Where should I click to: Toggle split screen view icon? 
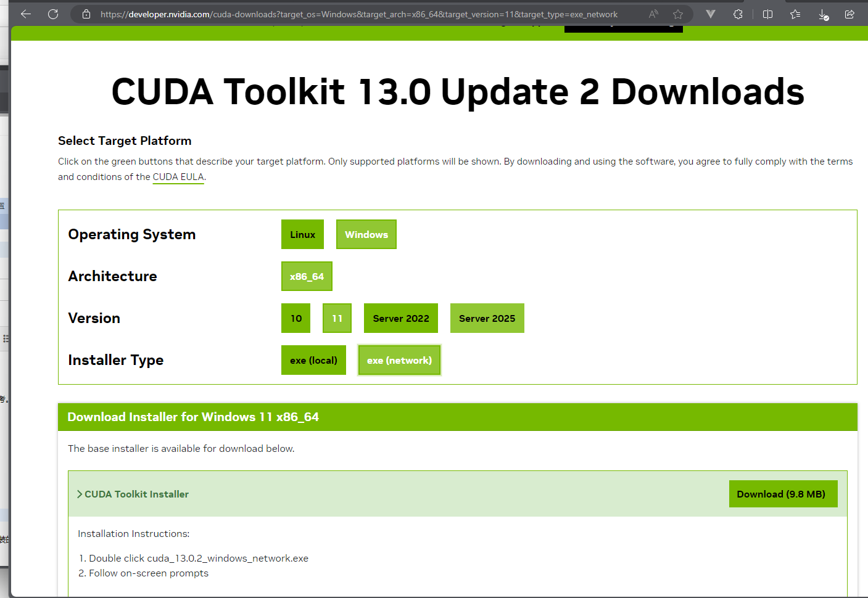(767, 14)
